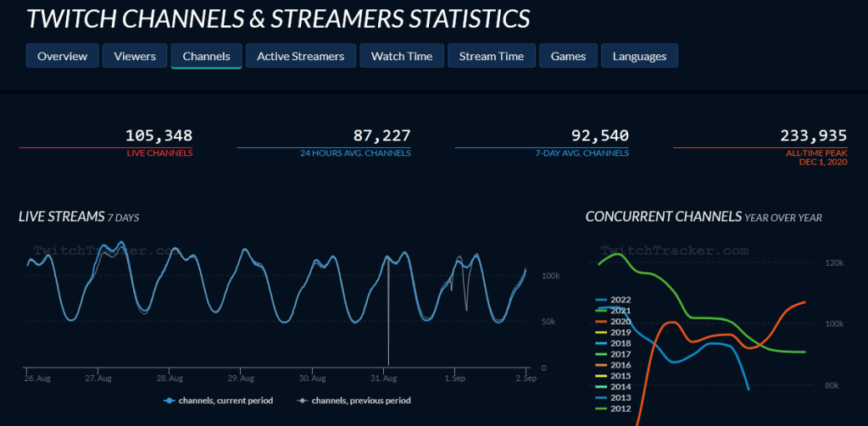Switch to the Games tab
The width and height of the screenshot is (868, 426).
tap(569, 56)
